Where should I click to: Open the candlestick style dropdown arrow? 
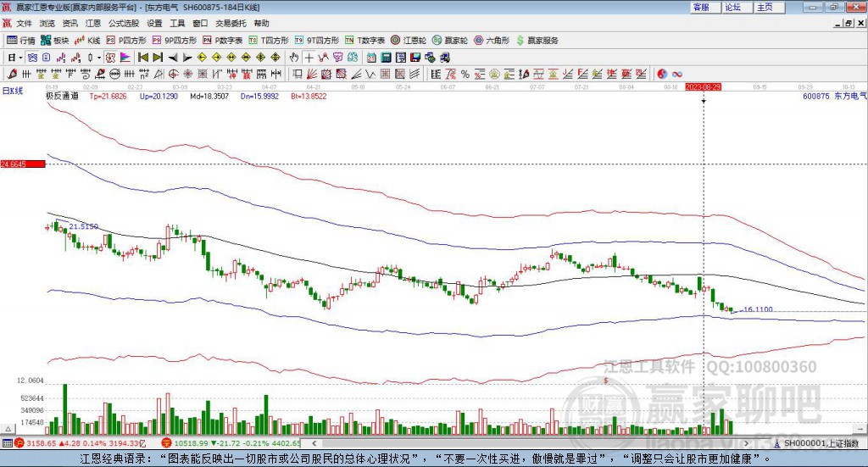98,58
